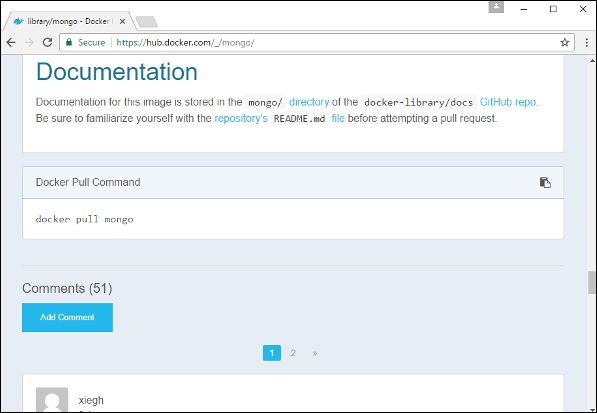Open the GitHub repo link
Screen dimensions: 597x413
509,102
